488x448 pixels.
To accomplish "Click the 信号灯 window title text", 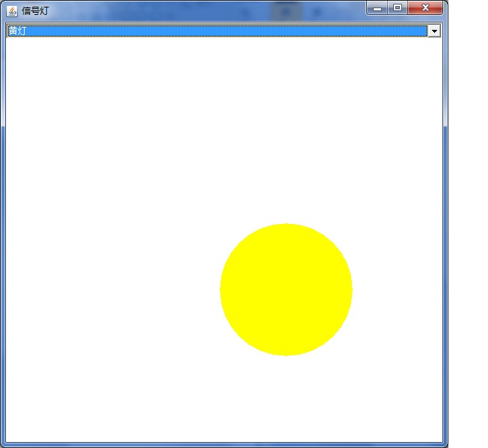I will pos(35,11).
